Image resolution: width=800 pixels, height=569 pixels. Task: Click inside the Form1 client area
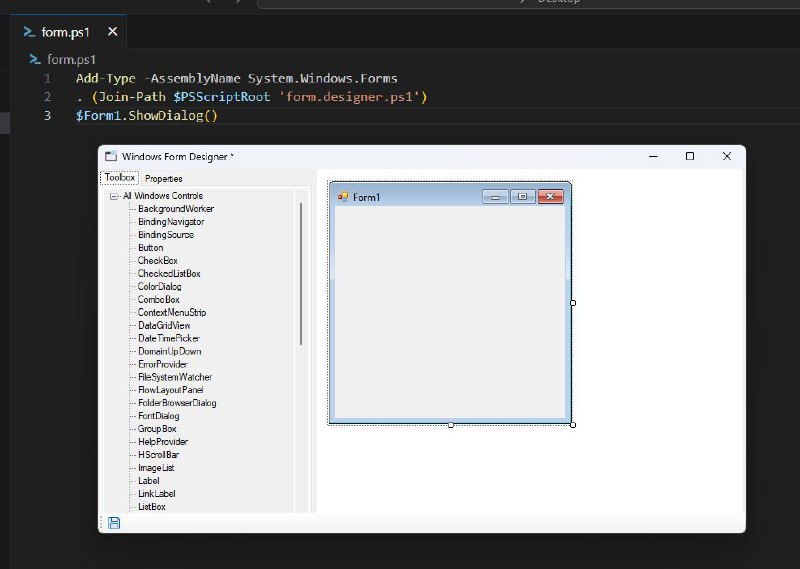click(x=450, y=312)
